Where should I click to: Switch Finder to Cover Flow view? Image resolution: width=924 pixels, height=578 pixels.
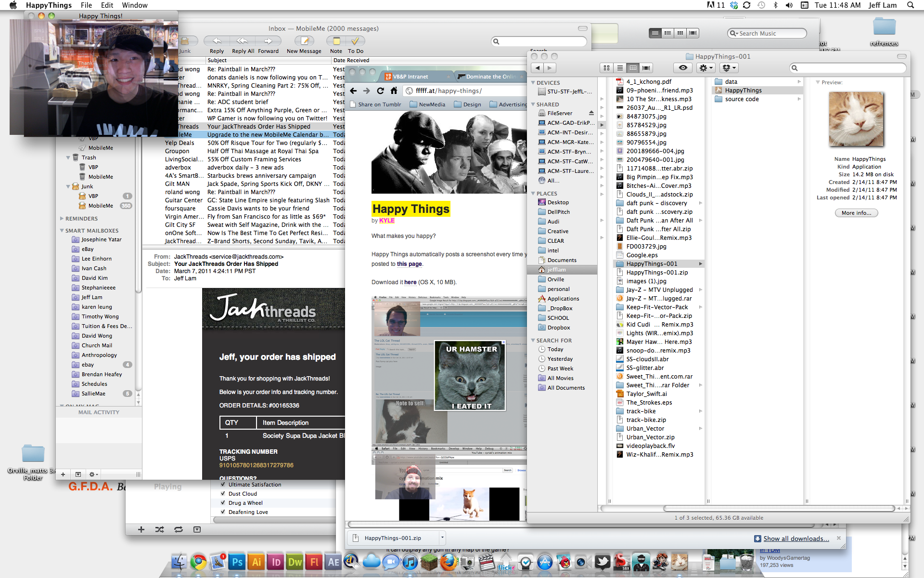tap(646, 68)
